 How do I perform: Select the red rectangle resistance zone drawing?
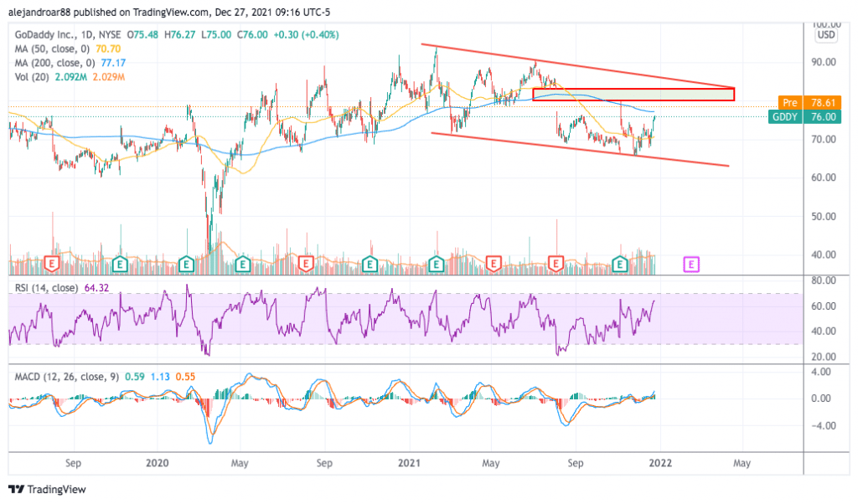tap(633, 94)
